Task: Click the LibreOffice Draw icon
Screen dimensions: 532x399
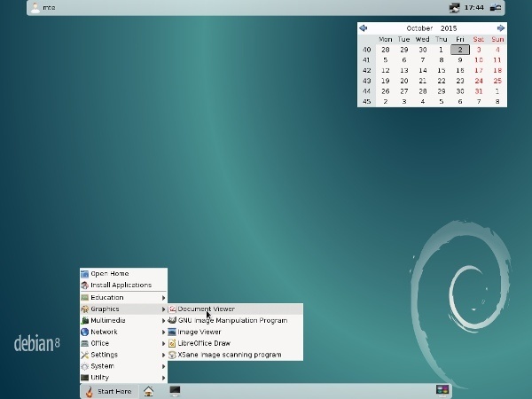Action: click(172, 343)
